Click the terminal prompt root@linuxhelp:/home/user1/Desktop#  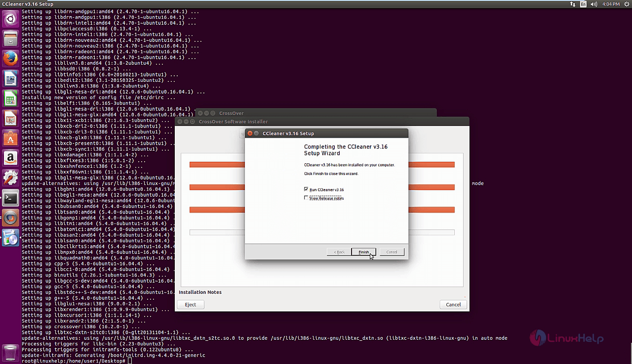coord(73,361)
